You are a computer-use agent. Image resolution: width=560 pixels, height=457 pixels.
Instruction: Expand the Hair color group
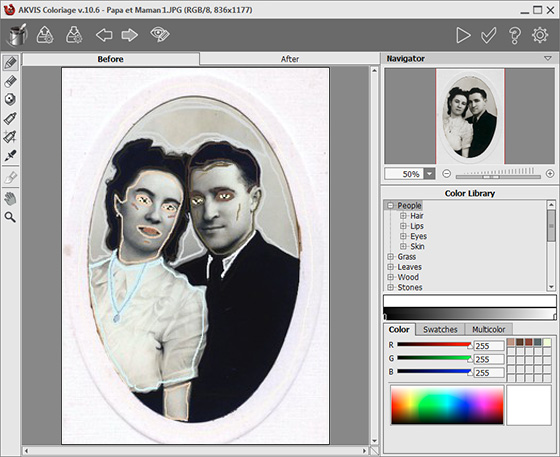(403, 216)
